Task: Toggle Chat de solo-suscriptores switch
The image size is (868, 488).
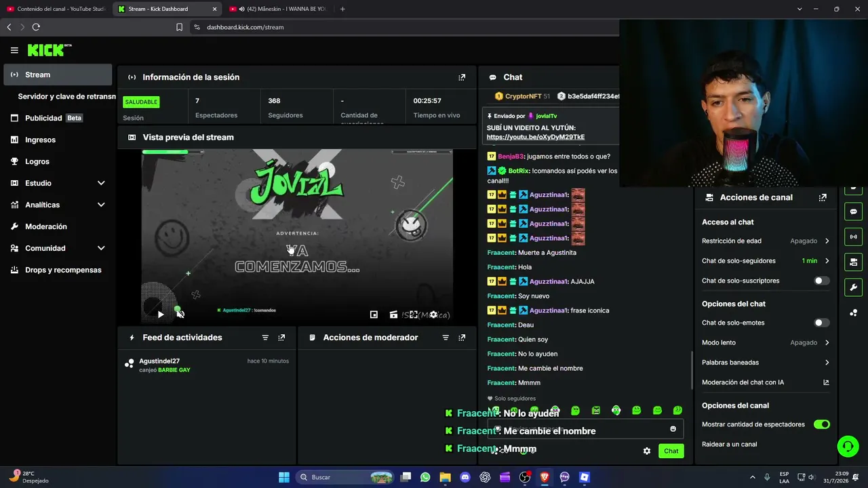Action: tap(822, 281)
